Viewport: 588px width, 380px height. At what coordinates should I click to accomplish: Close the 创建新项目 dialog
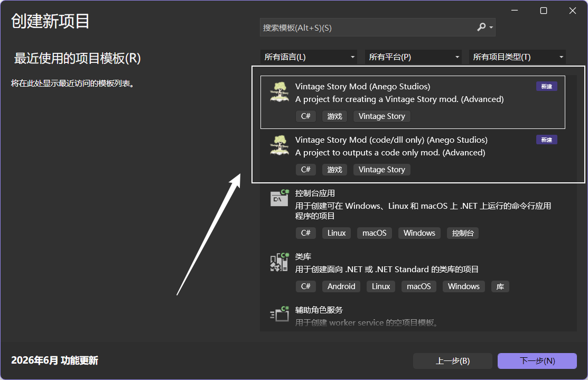(x=572, y=11)
